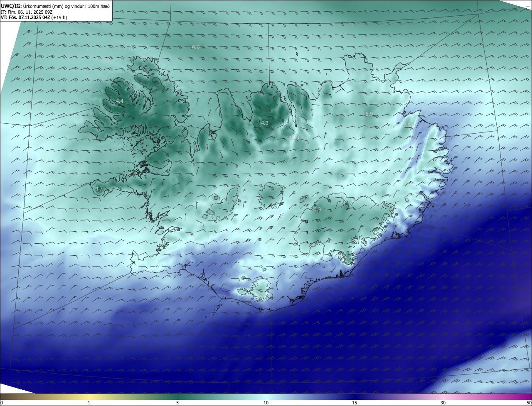
Task: Click the "0" label on the color scale
Action: (2, 403)
